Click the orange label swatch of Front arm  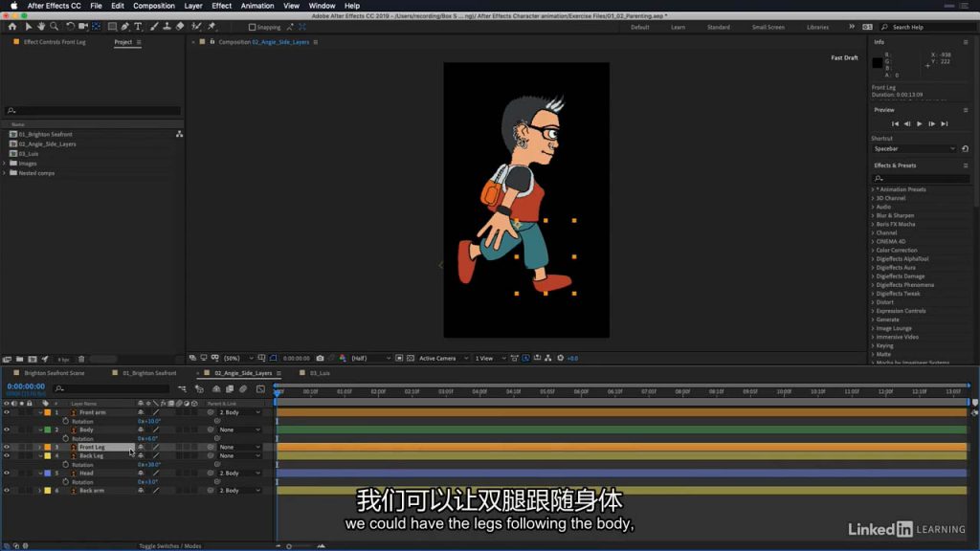click(x=48, y=412)
